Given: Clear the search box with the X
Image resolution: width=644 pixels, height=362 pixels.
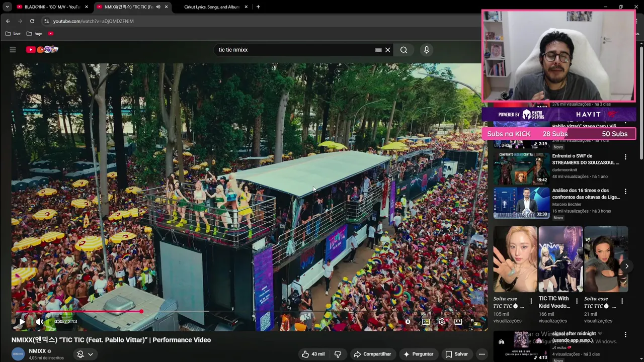Looking at the screenshot, I should pyautogui.click(x=387, y=50).
